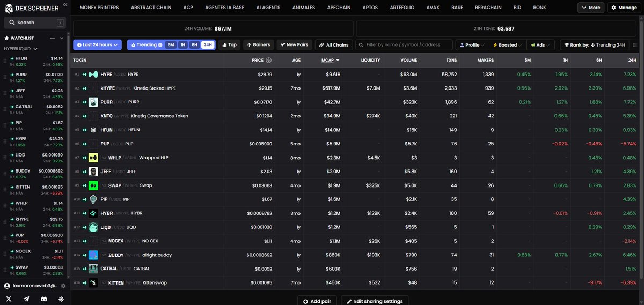Select the 1H trending timeframe
Screen dimensions: 644x305
pyautogui.click(x=182, y=45)
